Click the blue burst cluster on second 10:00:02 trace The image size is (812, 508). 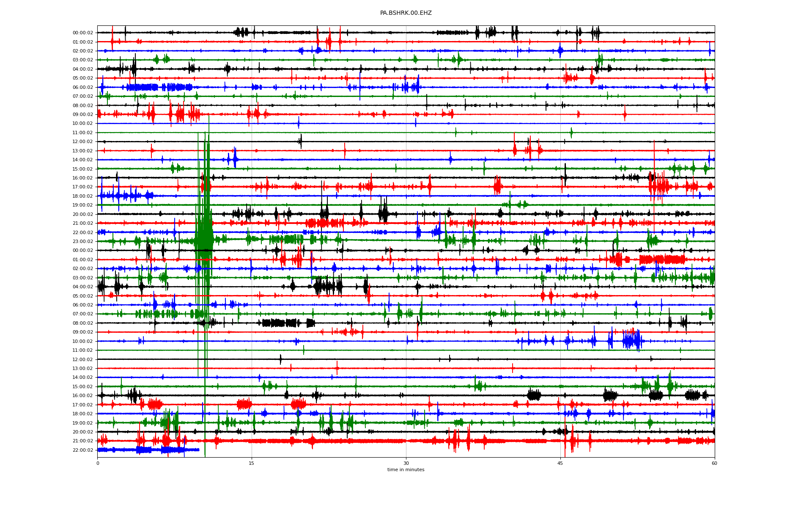coord(631,341)
